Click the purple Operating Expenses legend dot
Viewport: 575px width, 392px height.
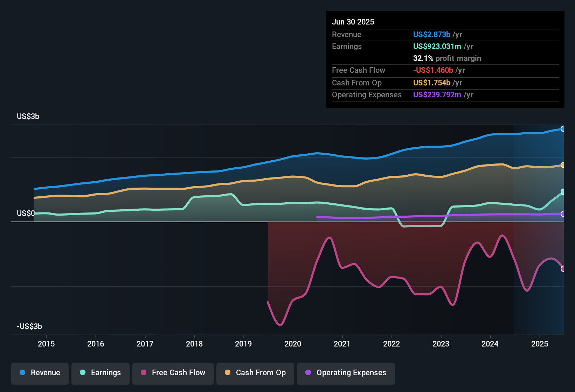coord(307,373)
